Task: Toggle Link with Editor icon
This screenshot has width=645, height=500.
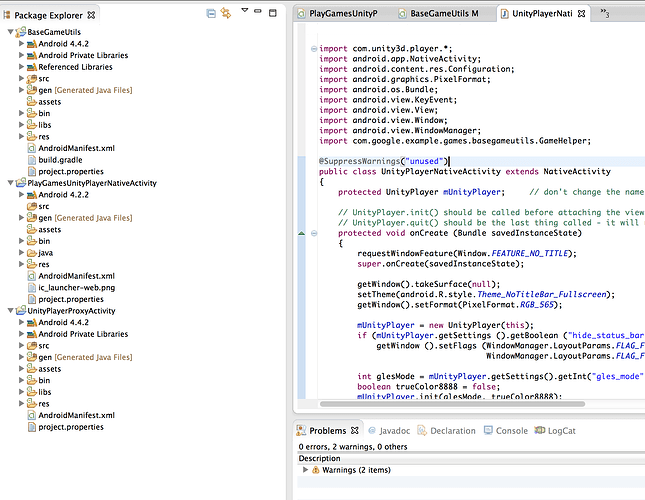Action: (x=226, y=13)
